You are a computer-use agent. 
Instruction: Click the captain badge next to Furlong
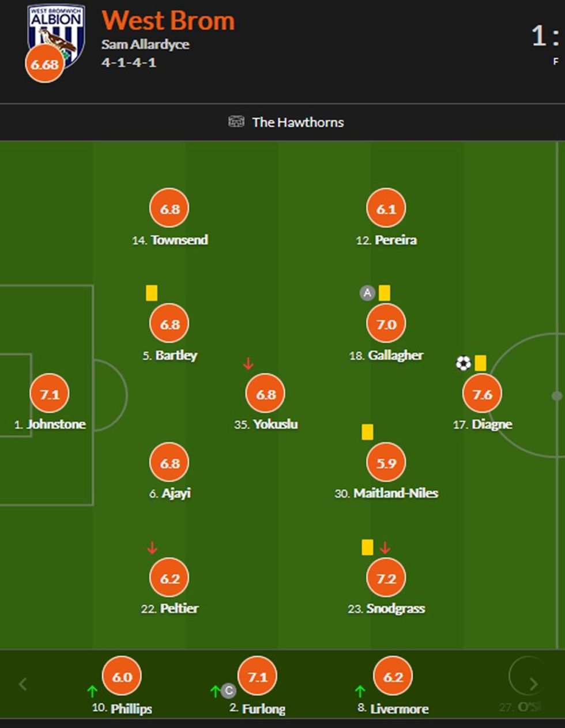click(229, 691)
